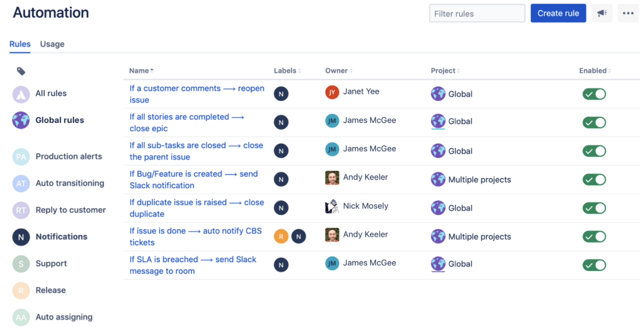Viewport: 644px width, 330px height.
Task: Open the Project column sort control
Action: (445, 71)
